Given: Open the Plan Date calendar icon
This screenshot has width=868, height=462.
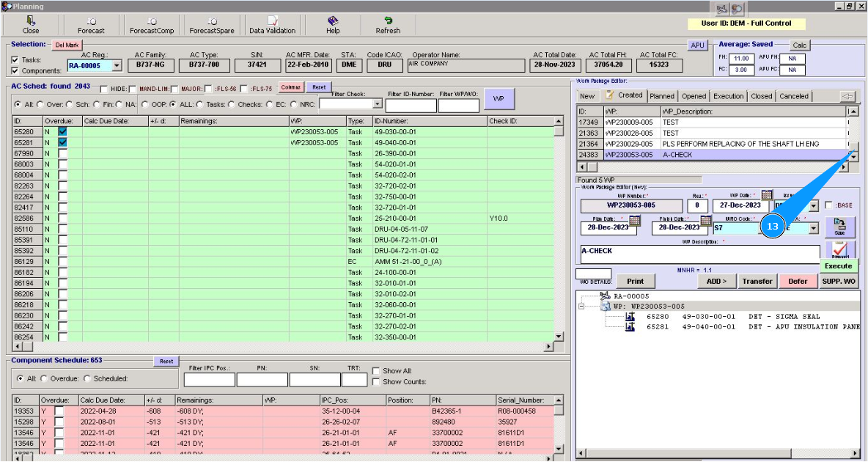Looking at the screenshot, I should pos(635,221).
